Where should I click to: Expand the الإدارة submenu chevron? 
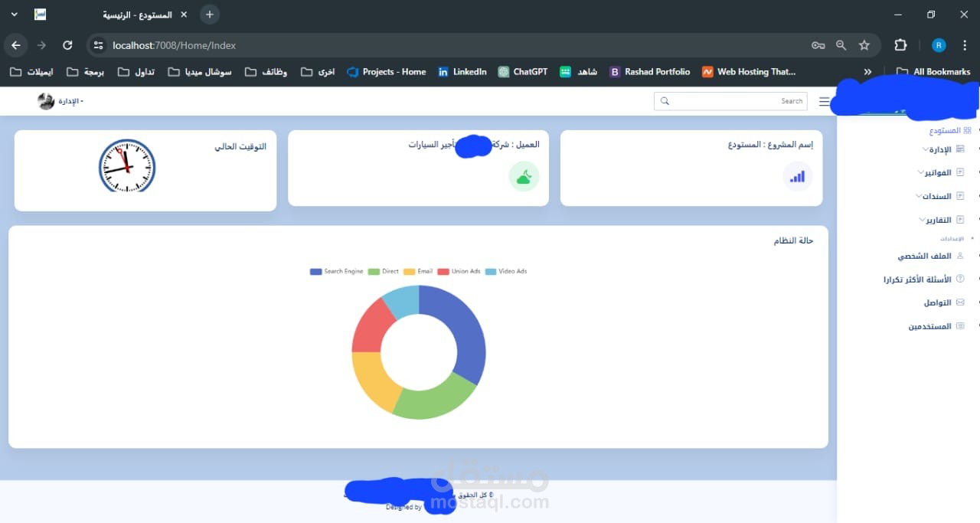click(925, 149)
